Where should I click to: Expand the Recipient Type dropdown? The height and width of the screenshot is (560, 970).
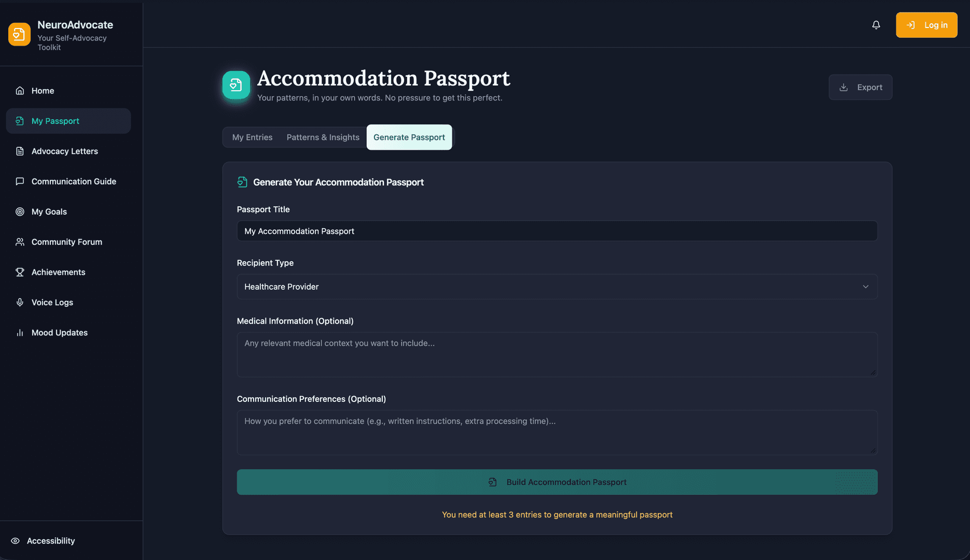click(x=557, y=287)
